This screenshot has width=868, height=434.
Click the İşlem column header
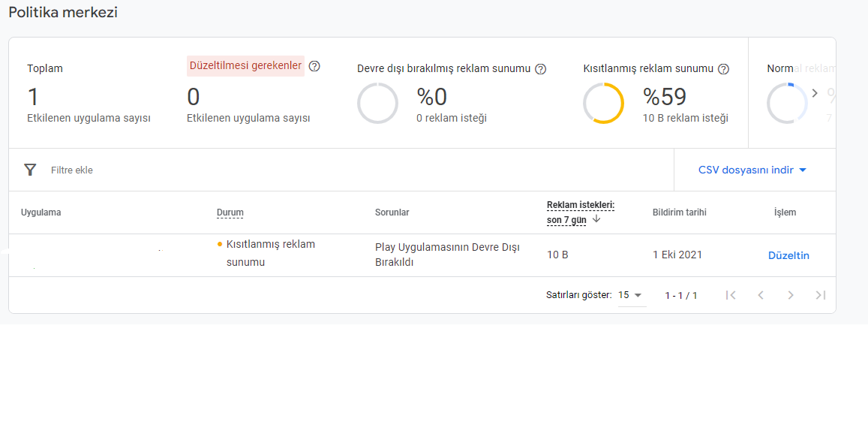[x=785, y=212]
